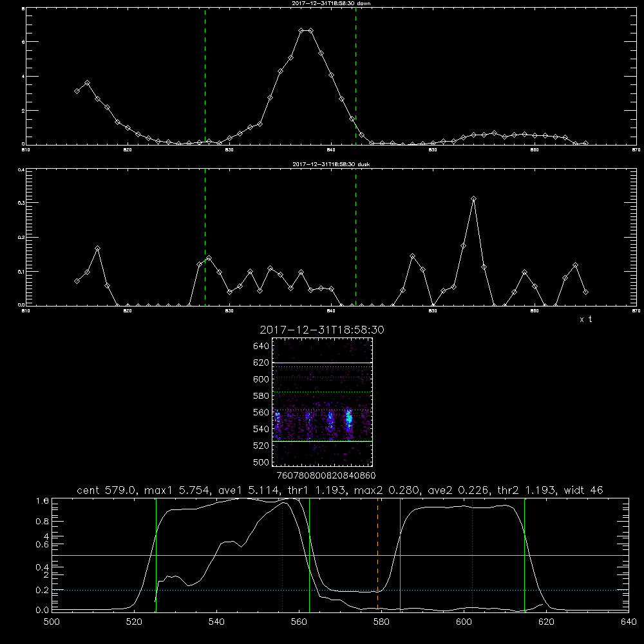Click the green solid line near 562 in bottom plot
The image size is (644, 644).
pyautogui.click(x=309, y=554)
